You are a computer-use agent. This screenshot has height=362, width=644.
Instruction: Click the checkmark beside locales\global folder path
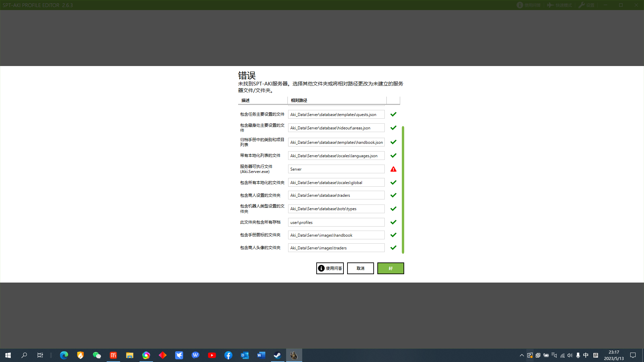(x=393, y=182)
